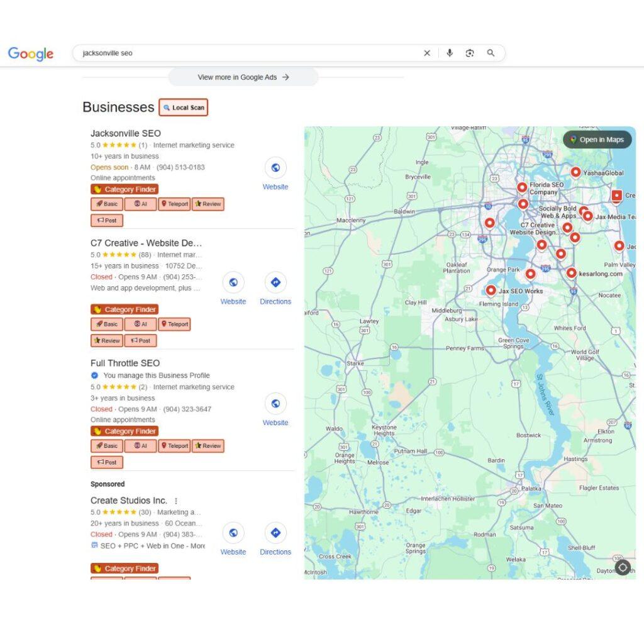Clear the search query with the X icon

pyautogui.click(x=427, y=53)
